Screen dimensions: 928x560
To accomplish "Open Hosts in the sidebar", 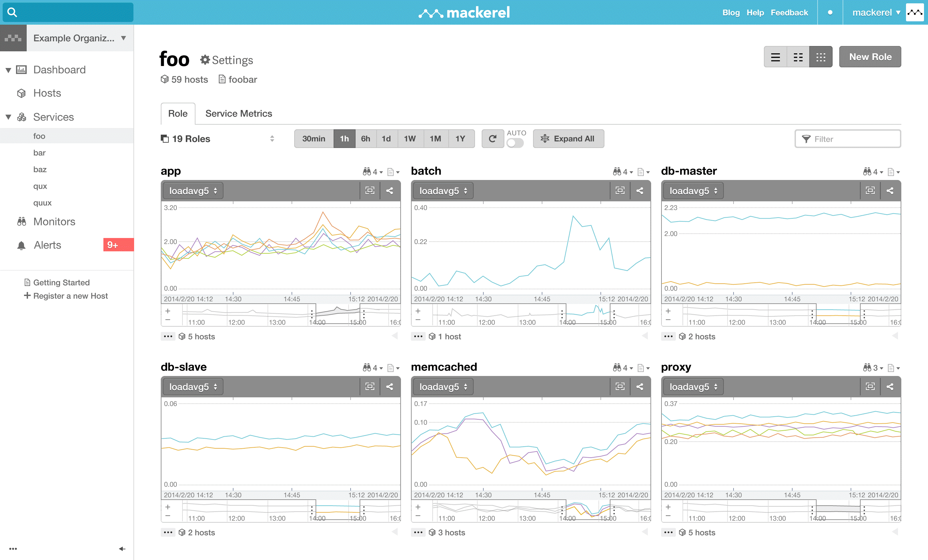I will 47,93.
